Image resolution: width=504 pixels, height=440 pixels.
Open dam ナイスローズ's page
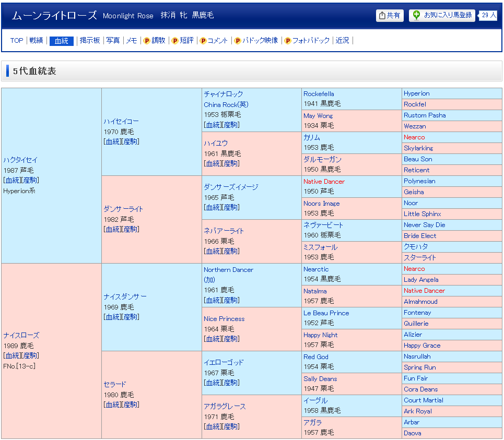pos(21,336)
